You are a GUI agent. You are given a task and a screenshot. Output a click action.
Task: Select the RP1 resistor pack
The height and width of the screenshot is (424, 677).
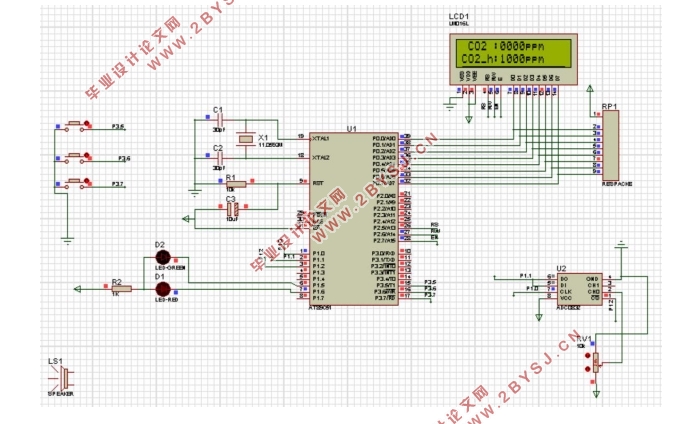pyautogui.click(x=610, y=146)
